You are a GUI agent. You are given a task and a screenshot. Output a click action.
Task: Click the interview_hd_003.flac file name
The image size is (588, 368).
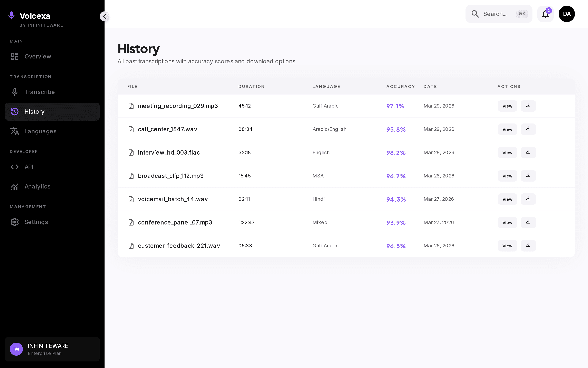coord(169,153)
